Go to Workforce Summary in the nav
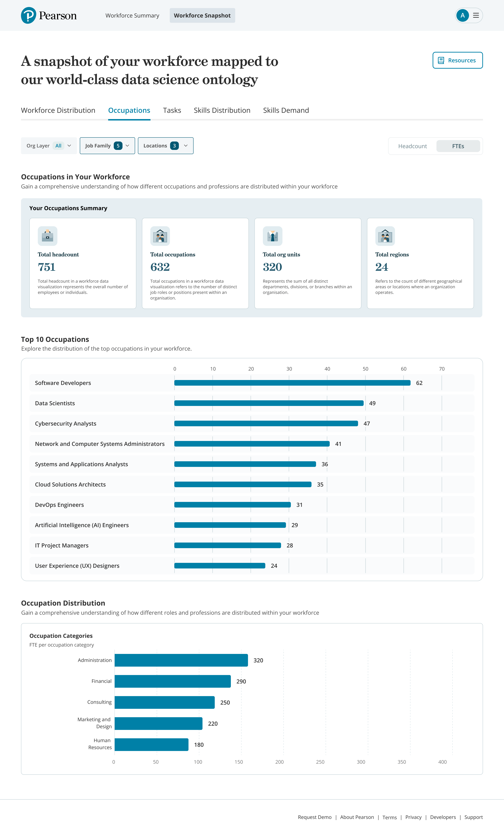The image size is (504, 835). tap(132, 16)
